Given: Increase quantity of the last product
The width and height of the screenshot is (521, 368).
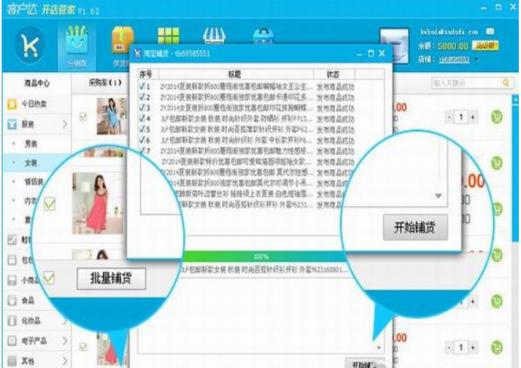Looking at the screenshot, I should click(473, 348).
